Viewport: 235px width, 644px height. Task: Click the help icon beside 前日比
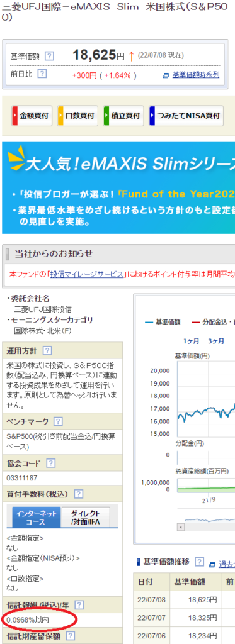click(x=42, y=74)
